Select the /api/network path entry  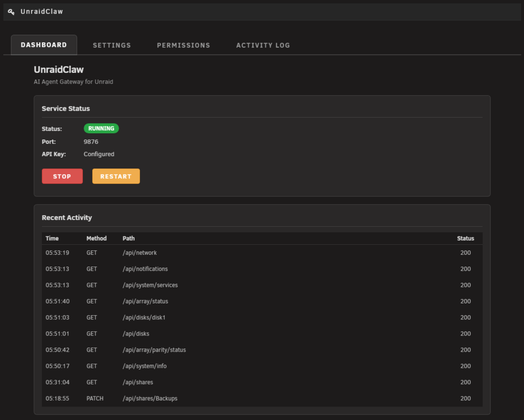140,253
